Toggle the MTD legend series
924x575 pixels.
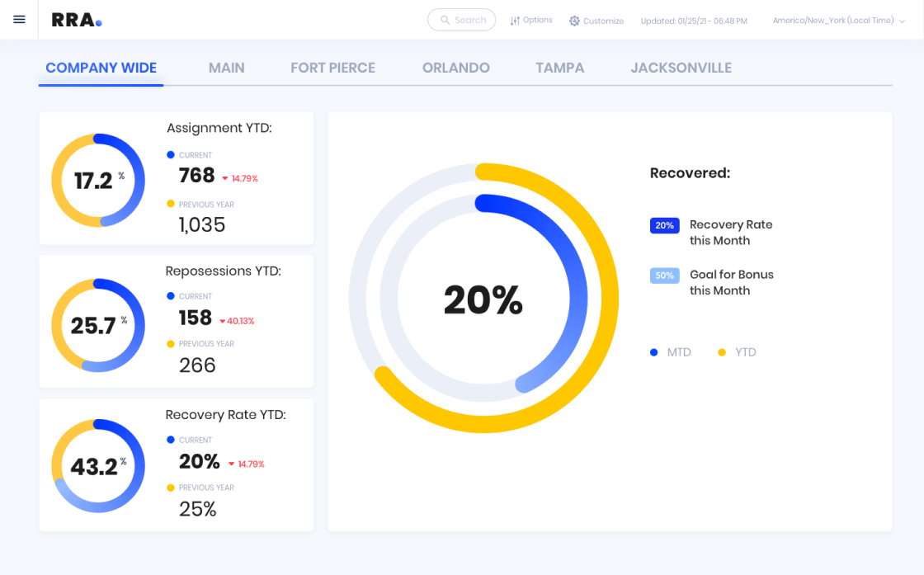point(671,352)
